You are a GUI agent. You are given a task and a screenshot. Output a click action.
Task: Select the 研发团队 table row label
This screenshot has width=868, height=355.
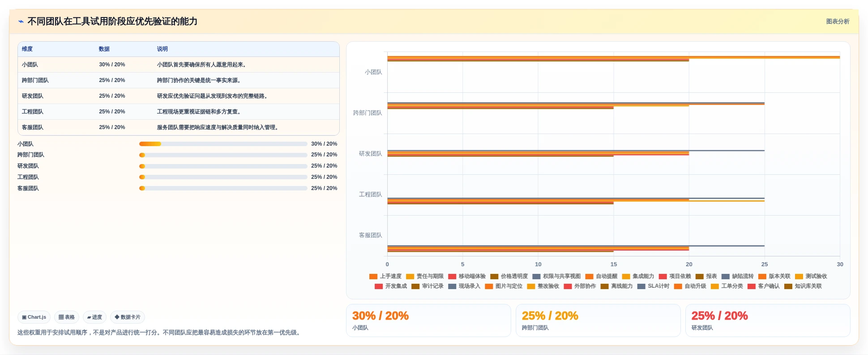coord(33,96)
